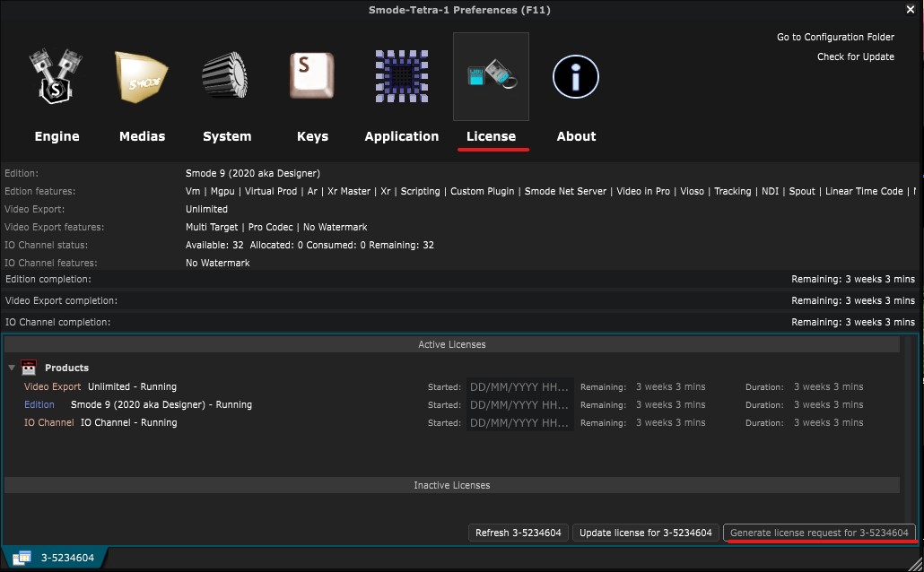Image resolution: width=924 pixels, height=572 pixels.
Task: Collapse the Products tree node
Action: 11,368
